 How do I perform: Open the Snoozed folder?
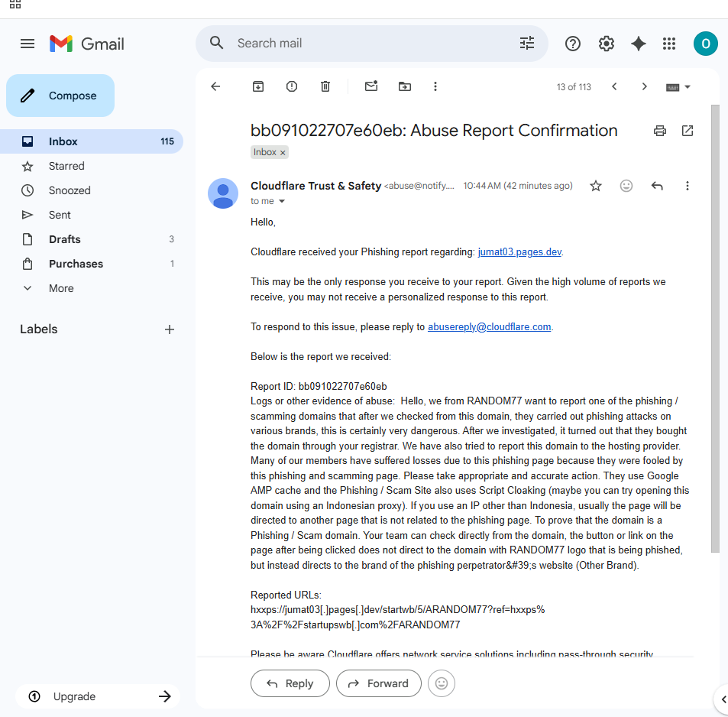pos(92,190)
